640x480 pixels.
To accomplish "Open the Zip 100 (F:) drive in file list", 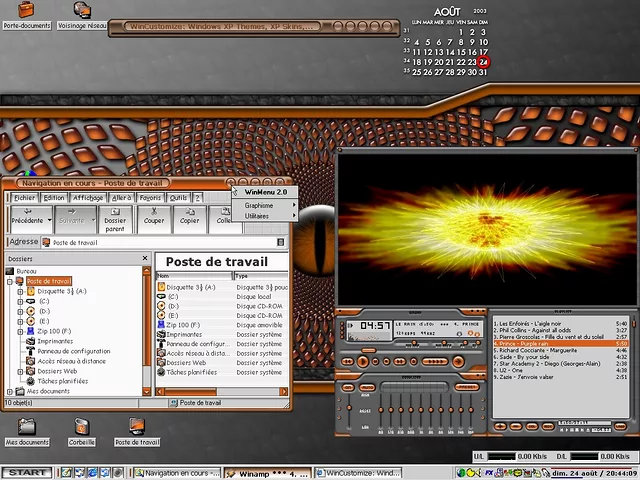I will pyautogui.click(x=184, y=325).
